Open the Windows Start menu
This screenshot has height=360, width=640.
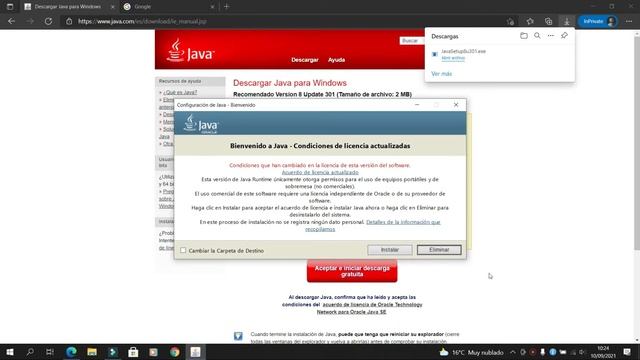[10, 352]
